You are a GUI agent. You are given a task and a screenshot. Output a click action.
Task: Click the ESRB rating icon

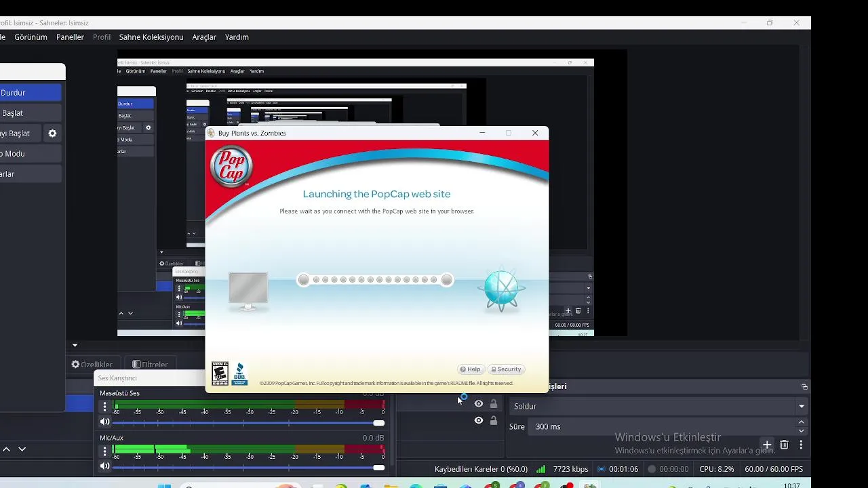(x=220, y=373)
